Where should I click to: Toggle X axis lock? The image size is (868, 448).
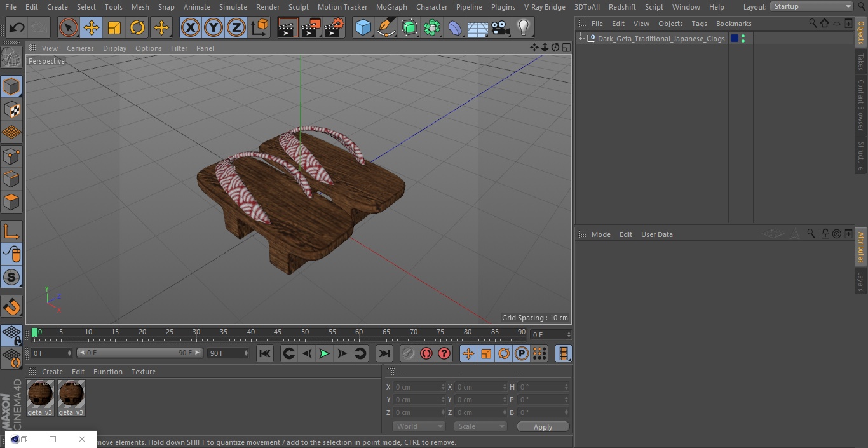[191, 27]
